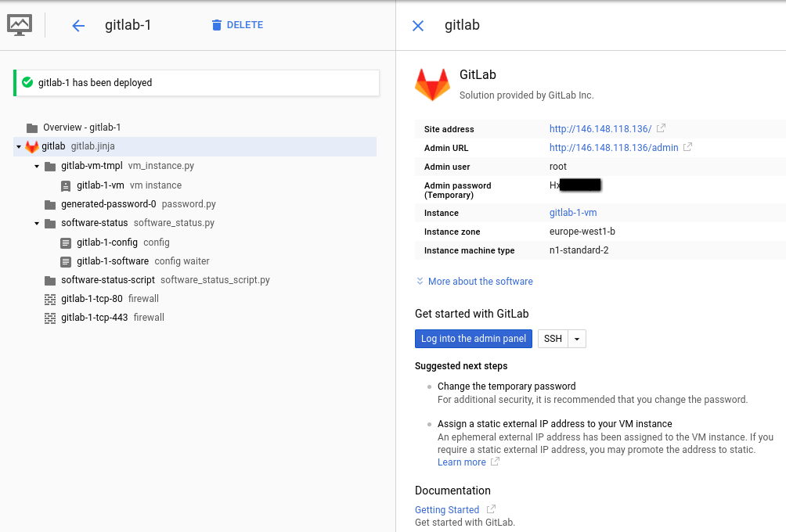786x532 pixels.
Task: Open the gitlab-1-vm instance link
Action: point(572,213)
